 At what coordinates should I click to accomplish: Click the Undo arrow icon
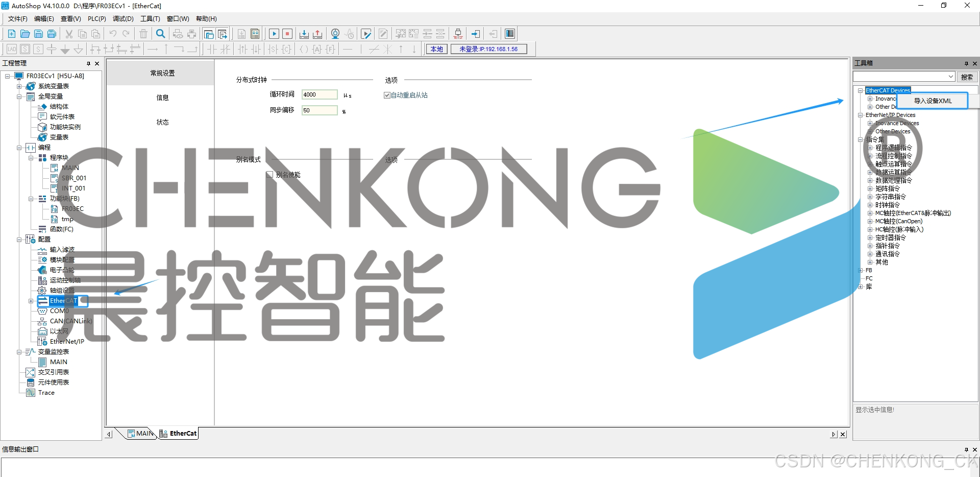(113, 34)
